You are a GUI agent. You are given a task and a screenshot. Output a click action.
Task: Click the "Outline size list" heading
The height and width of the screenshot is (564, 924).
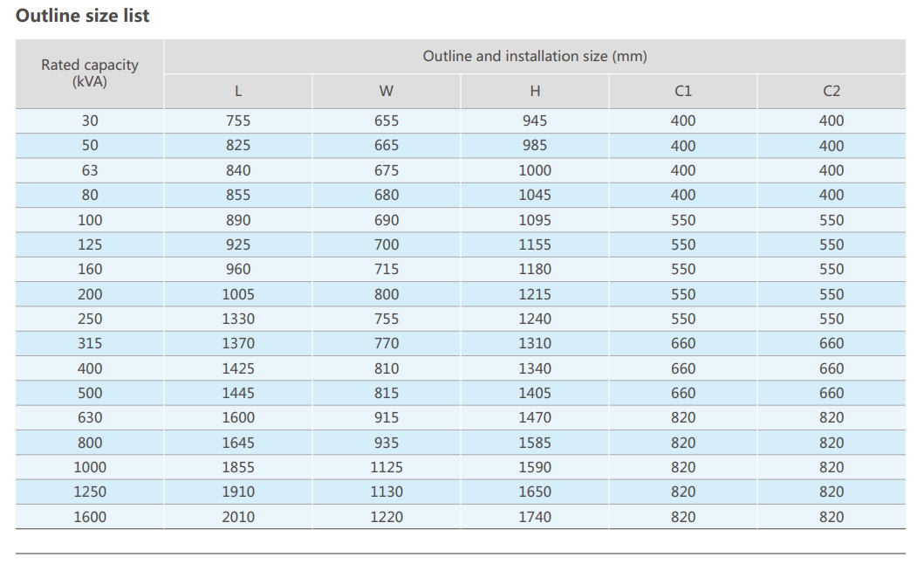(x=83, y=16)
